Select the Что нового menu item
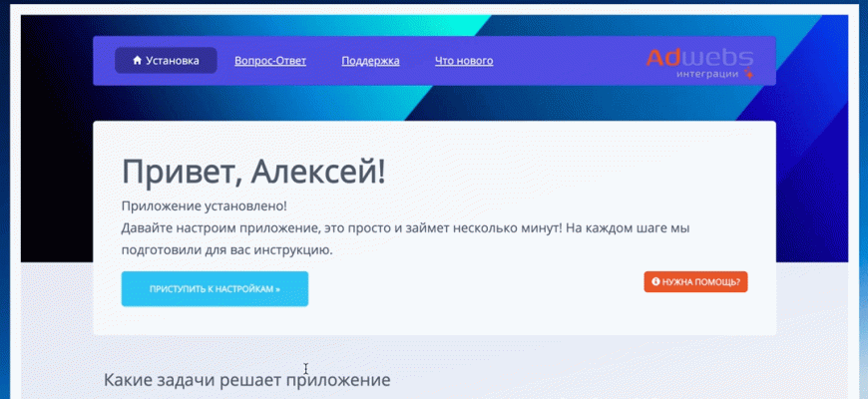The width and height of the screenshot is (868, 399). point(463,61)
